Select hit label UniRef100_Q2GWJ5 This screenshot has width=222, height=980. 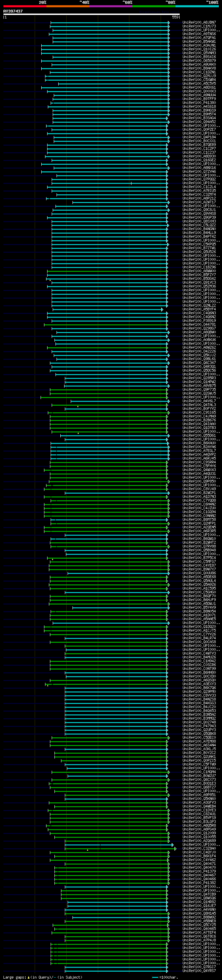pyautogui.click(x=199, y=393)
